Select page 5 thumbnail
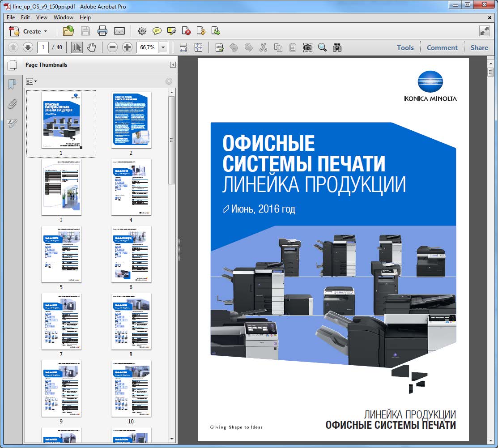Image resolution: width=498 pixels, height=448 pixels. [x=61, y=255]
